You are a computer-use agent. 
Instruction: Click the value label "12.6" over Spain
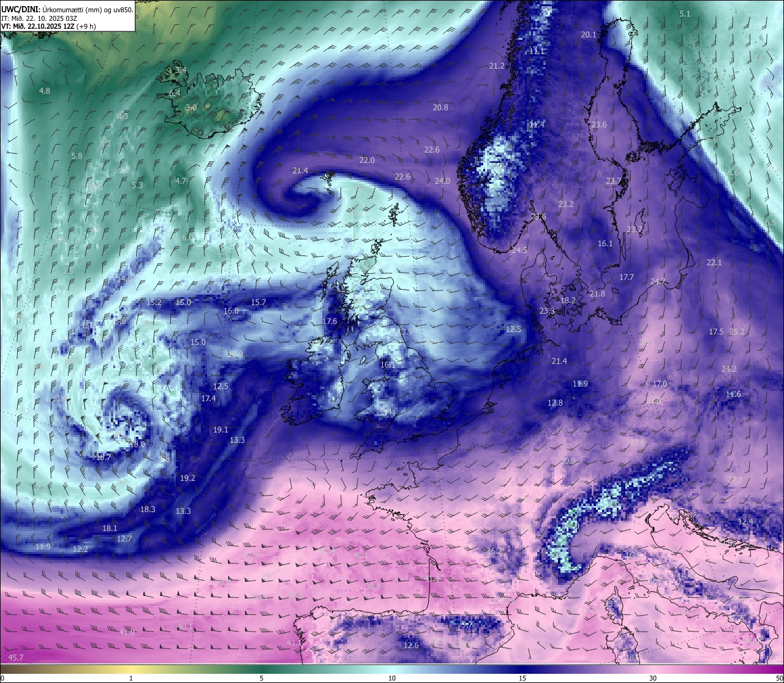tap(411, 645)
